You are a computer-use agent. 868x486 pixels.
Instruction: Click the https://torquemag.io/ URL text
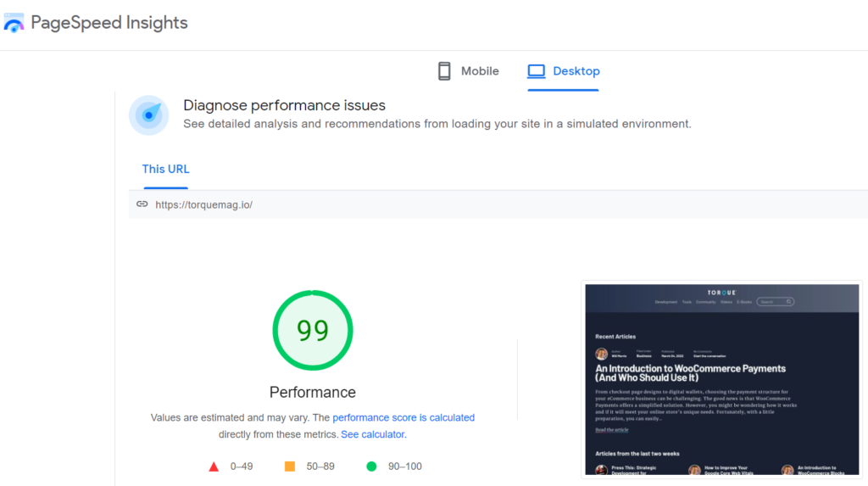point(203,204)
